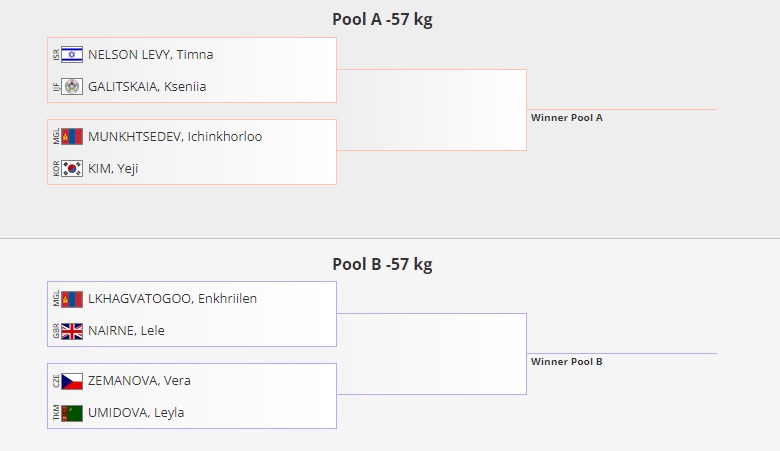Click the Pool B -57 kg heading
The width and height of the screenshot is (780, 451).
coord(382,265)
